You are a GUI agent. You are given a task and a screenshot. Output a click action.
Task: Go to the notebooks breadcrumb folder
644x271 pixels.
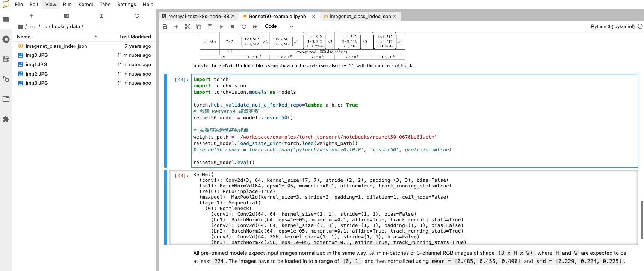53,27
